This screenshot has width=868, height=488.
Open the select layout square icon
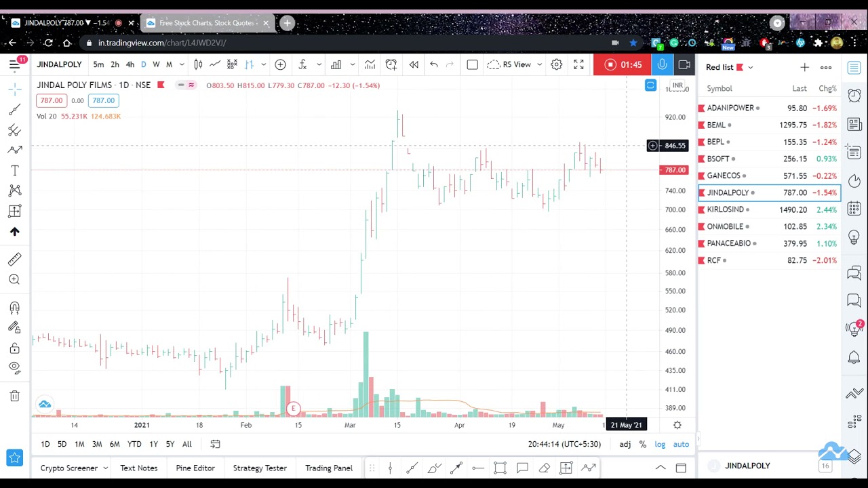pyautogui.click(x=473, y=64)
